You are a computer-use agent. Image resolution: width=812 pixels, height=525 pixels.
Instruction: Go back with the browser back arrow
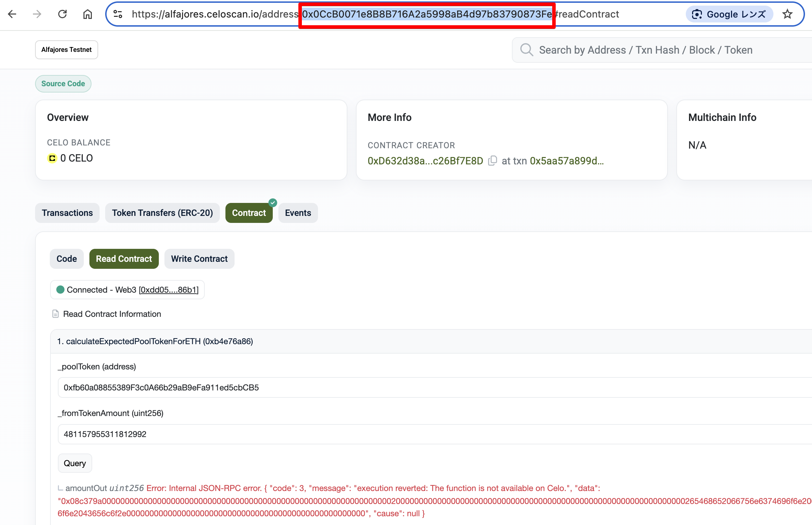click(x=12, y=14)
